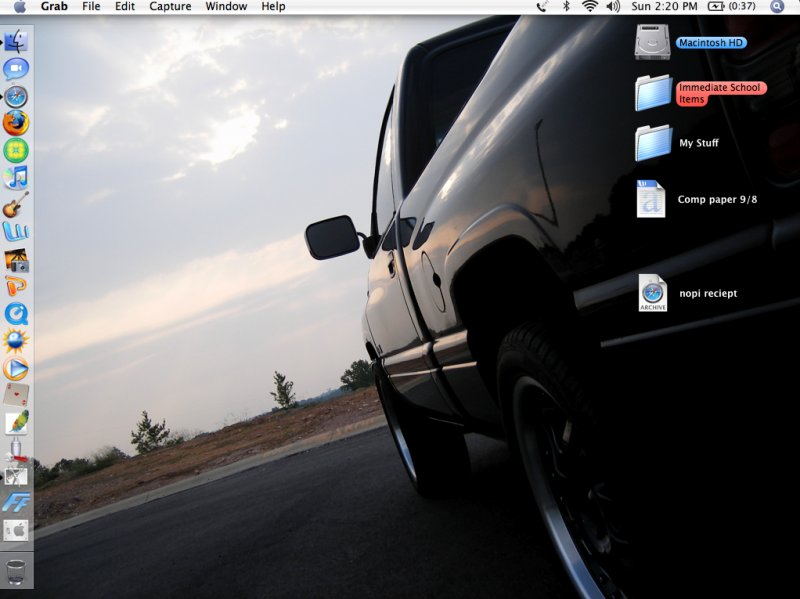Open Safari browser in the dock
The image size is (800, 599).
[16, 97]
